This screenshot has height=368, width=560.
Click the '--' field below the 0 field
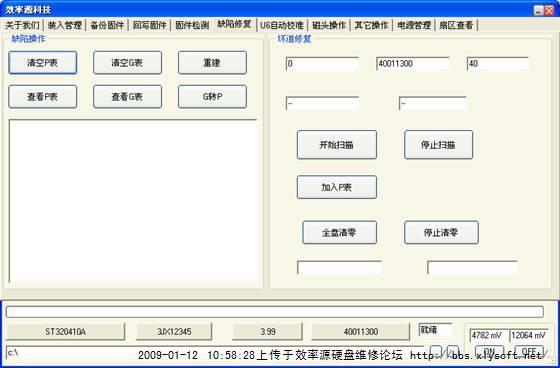(322, 103)
